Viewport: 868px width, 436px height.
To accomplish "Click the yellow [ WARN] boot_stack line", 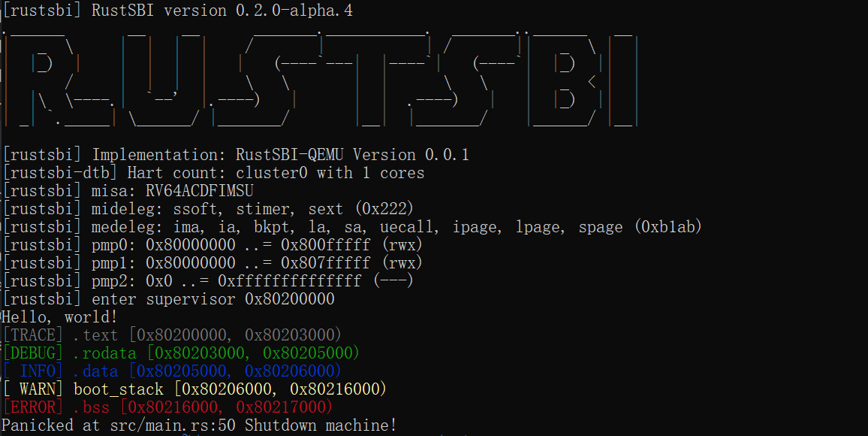I will pos(194,389).
